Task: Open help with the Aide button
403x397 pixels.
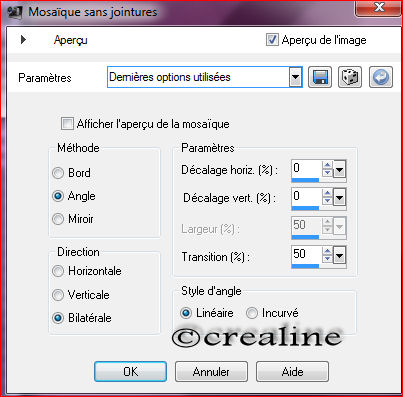Action: click(x=292, y=371)
